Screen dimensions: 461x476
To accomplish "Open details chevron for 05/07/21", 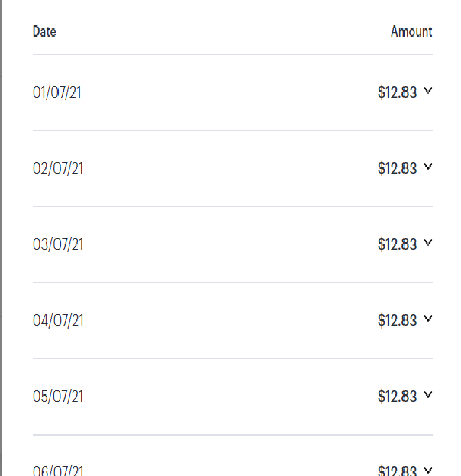I will pos(428,395).
